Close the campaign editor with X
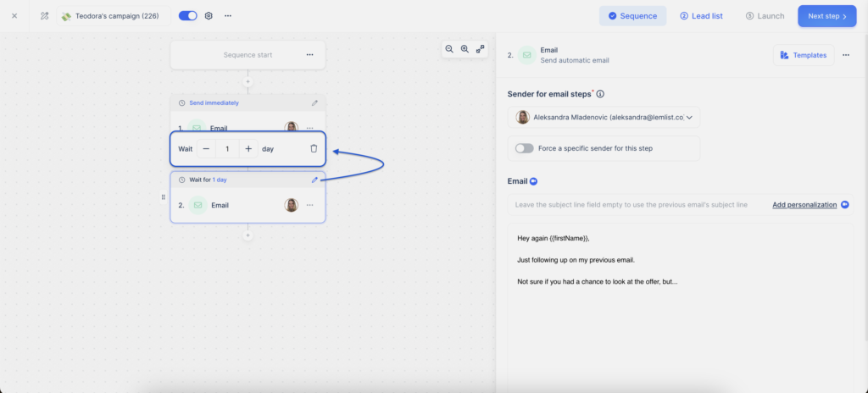The height and width of the screenshot is (393, 868). pos(14,16)
